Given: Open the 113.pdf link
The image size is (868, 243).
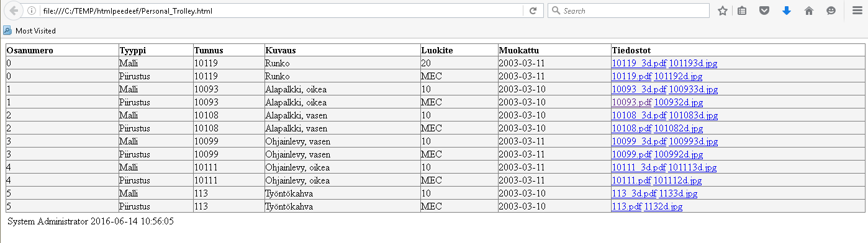Looking at the screenshot, I should [626, 206].
